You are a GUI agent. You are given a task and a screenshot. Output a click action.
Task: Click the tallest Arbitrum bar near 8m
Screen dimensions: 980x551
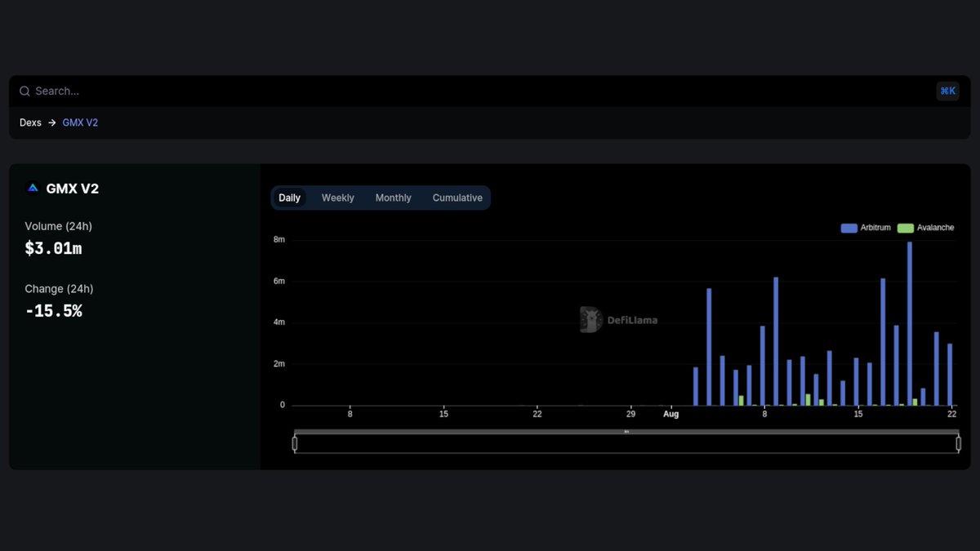(x=910, y=323)
